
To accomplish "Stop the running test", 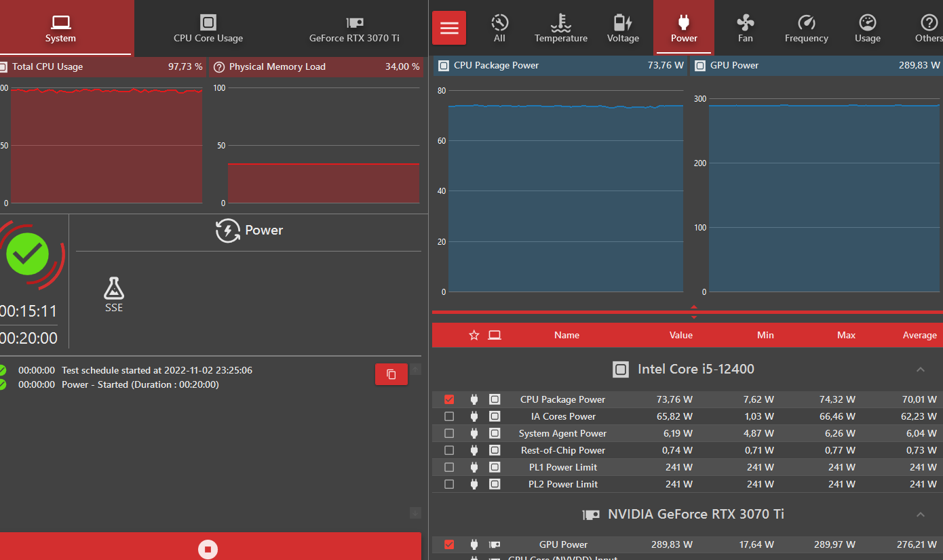I will coord(208,548).
